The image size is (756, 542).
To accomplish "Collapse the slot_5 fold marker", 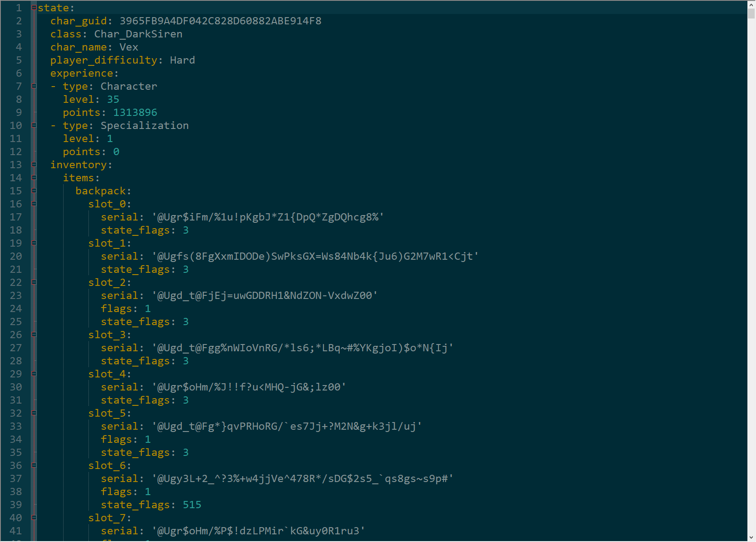I will [x=34, y=413].
